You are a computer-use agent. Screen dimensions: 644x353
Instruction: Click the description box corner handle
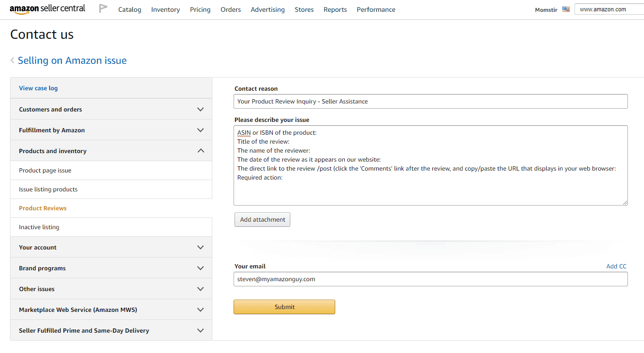(x=625, y=202)
